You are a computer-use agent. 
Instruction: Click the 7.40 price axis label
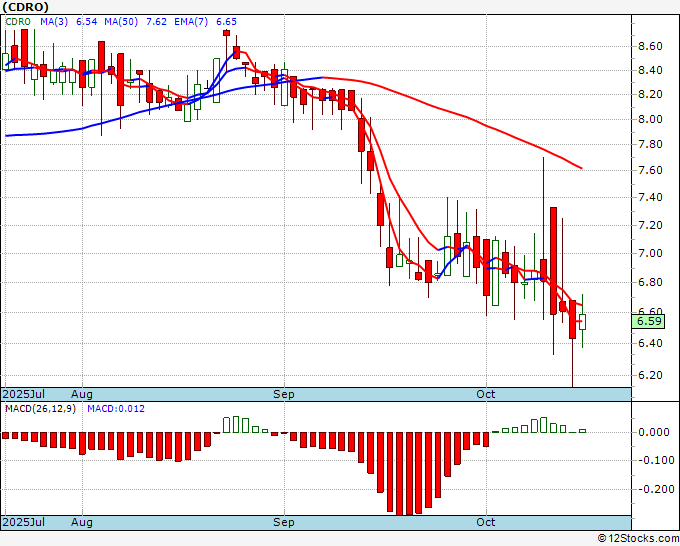(x=650, y=197)
